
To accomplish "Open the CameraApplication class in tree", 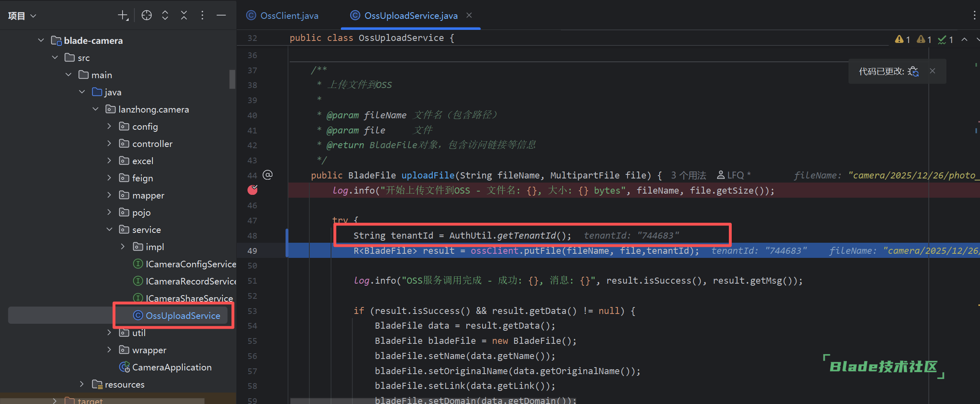I will click(171, 367).
